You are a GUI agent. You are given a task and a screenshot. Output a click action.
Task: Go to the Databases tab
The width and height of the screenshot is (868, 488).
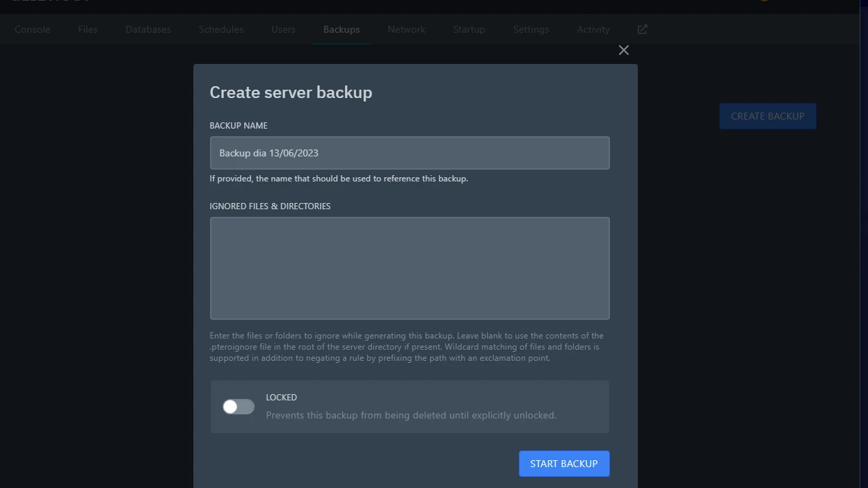[148, 29]
